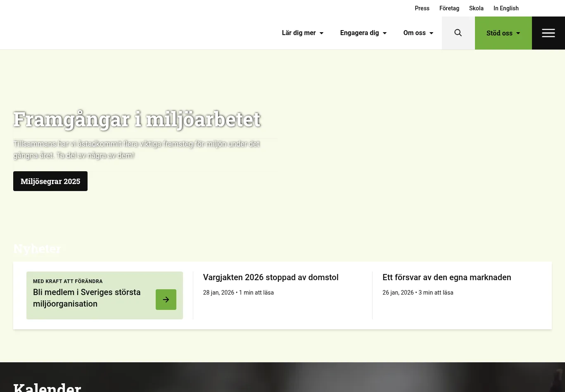The height and width of the screenshot is (392, 565).
Task: Click the Framgångar i miljöarbetet heading
Action: point(137,119)
